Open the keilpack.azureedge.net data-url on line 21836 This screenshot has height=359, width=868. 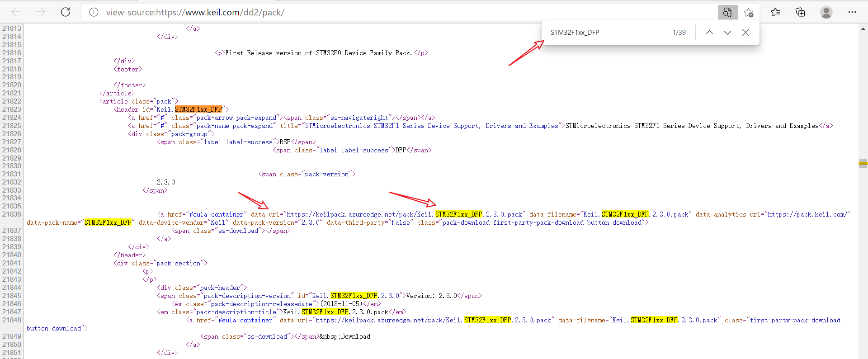pyautogui.click(x=405, y=214)
